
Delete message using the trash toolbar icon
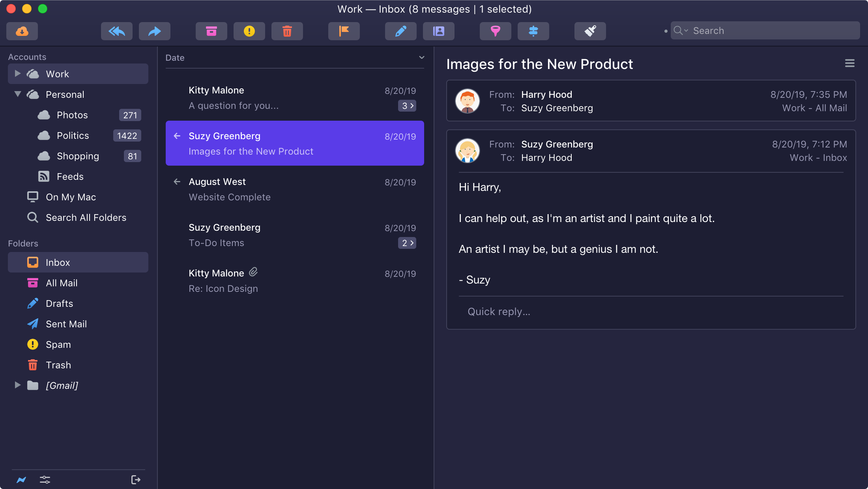tap(287, 31)
